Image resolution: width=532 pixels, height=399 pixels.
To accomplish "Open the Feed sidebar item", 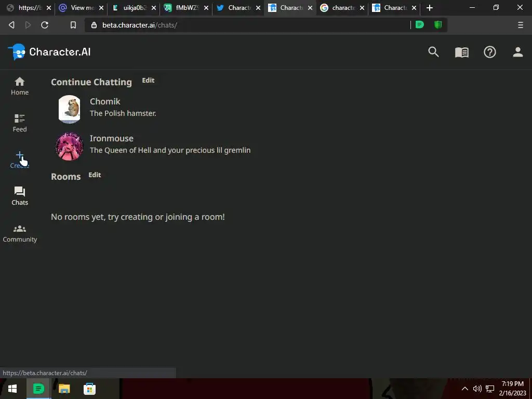I will pos(20,123).
